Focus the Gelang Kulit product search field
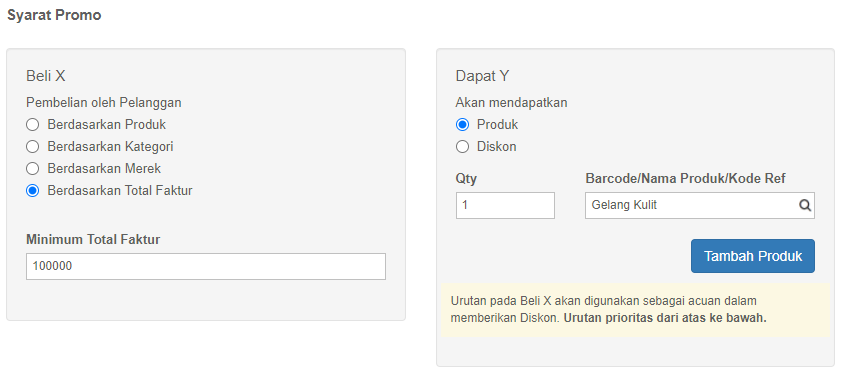Screen dimensions: 841x373 [699, 206]
